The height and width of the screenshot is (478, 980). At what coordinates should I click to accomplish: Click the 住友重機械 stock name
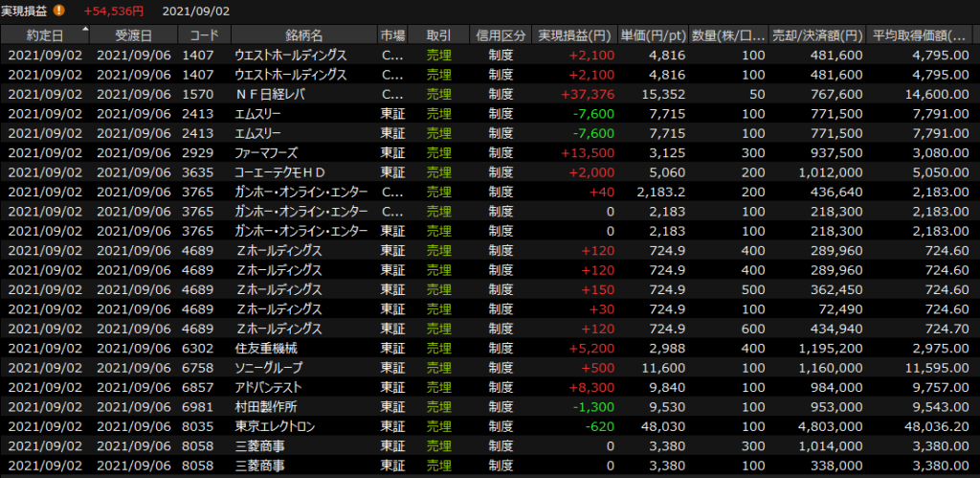coord(267,349)
